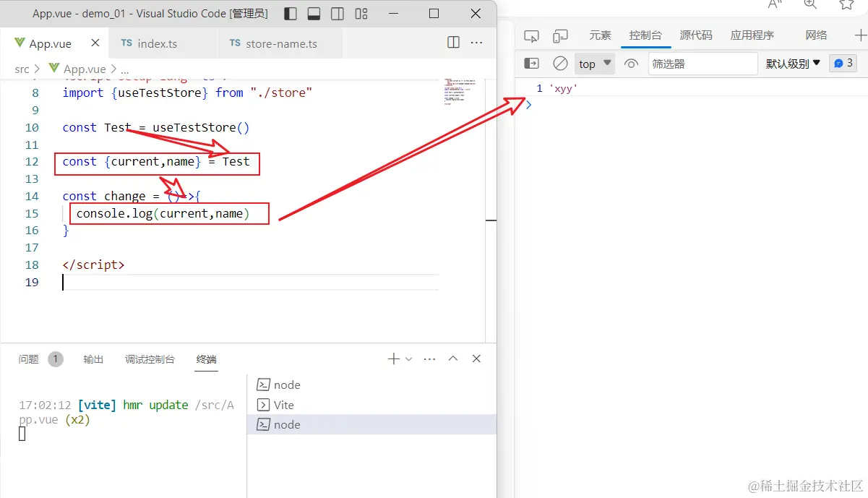
Task: Open the top context dropdown
Action: [595, 64]
